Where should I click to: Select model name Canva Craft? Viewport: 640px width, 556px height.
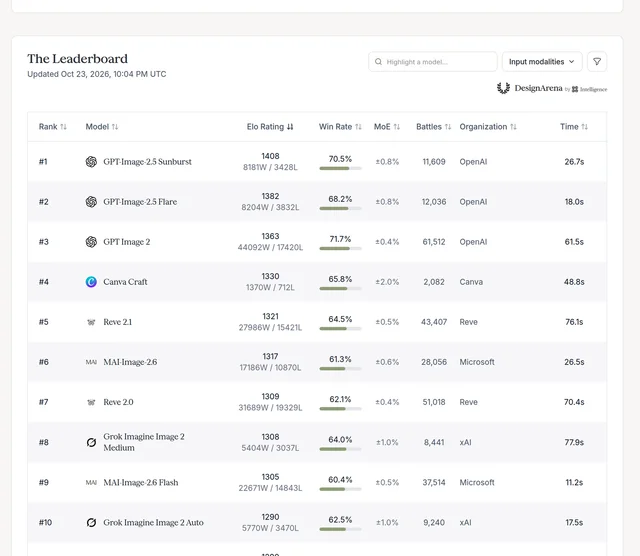click(125, 282)
